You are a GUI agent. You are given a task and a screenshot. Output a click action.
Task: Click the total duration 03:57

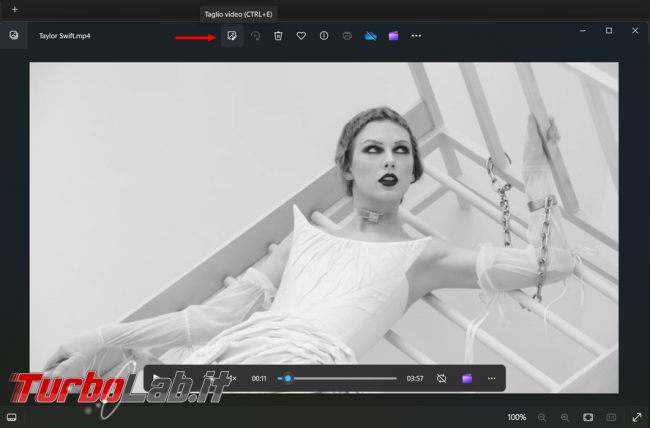[x=415, y=378]
